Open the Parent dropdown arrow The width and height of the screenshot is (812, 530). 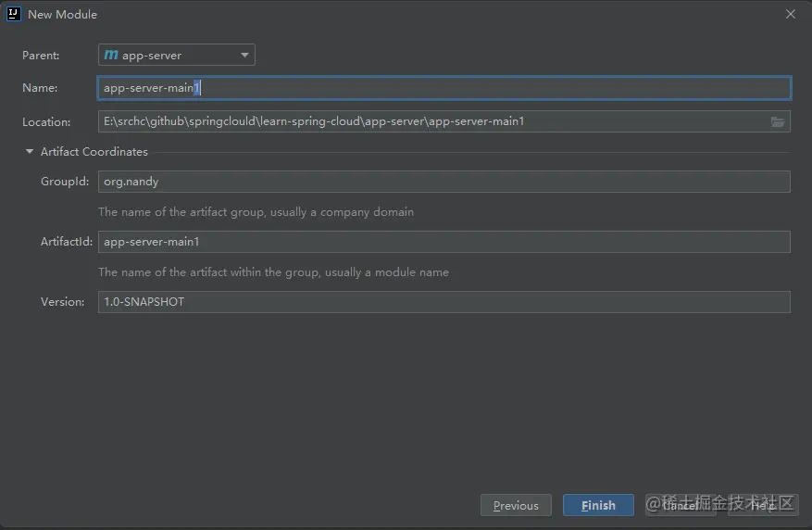(244, 55)
